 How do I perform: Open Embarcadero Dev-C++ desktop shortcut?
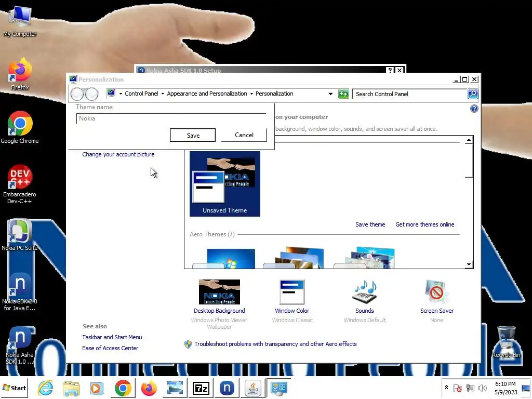(20, 184)
